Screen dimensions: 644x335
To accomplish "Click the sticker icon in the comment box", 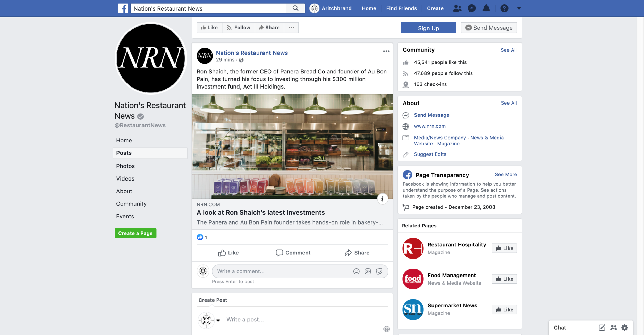I will click(x=379, y=271).
